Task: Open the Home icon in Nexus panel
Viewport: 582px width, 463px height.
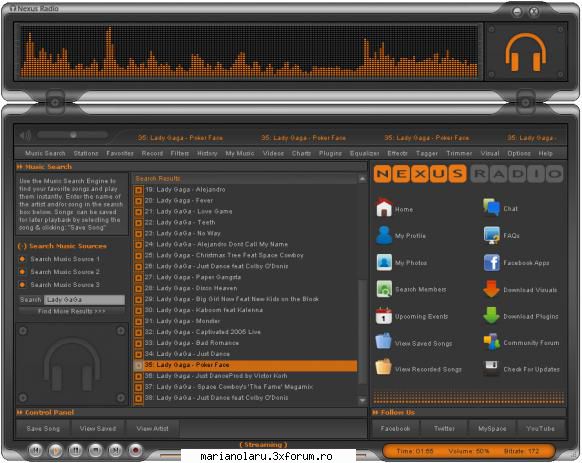Action: point(384,208)
